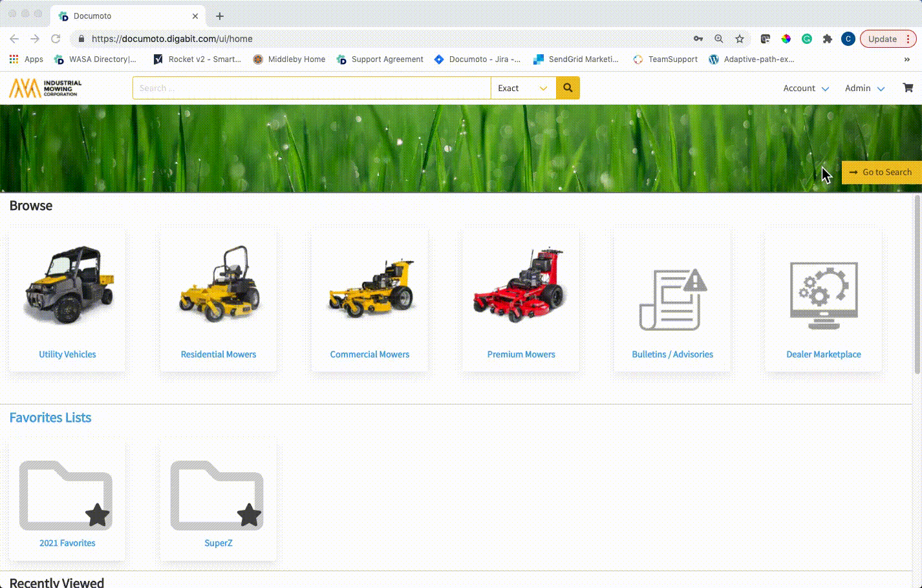
Task: Click the yellow search magnifier button
Action: coord(568,88)
